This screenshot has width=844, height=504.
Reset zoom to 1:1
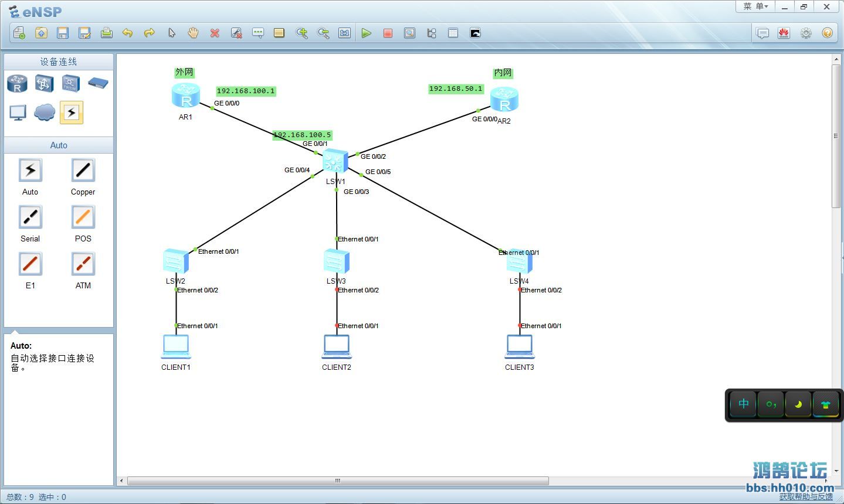click(x=345, y=33)
